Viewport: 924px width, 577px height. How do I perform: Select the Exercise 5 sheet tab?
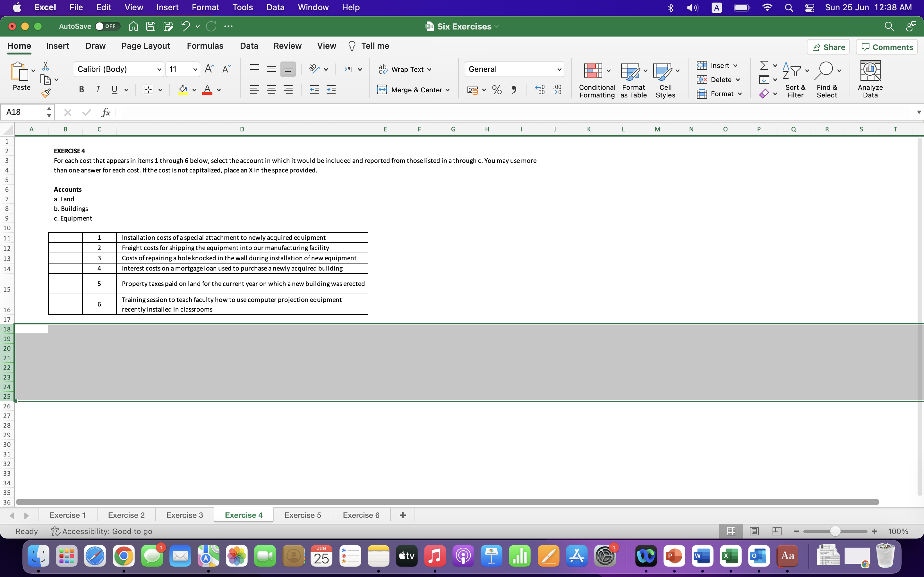303,514
